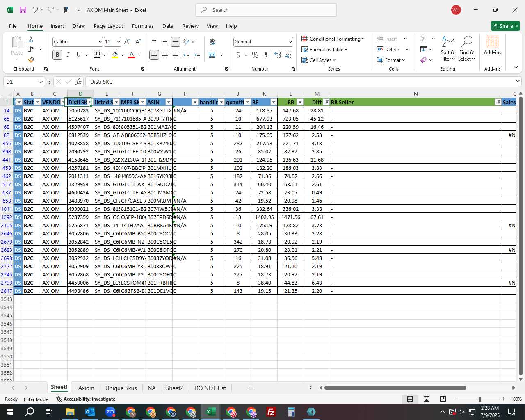Open the General number format dropdown
This screenshot has width=525, height=420.
[290, 42]
